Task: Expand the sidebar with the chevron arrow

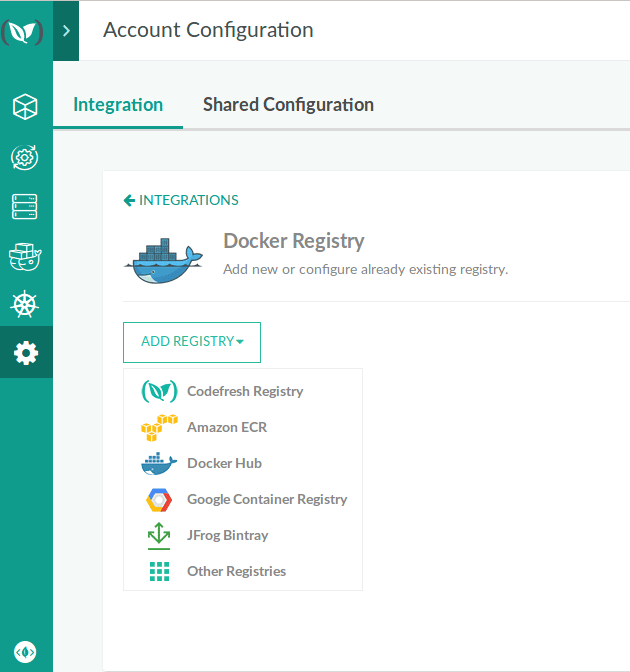Action: click(x=66, y=31)
